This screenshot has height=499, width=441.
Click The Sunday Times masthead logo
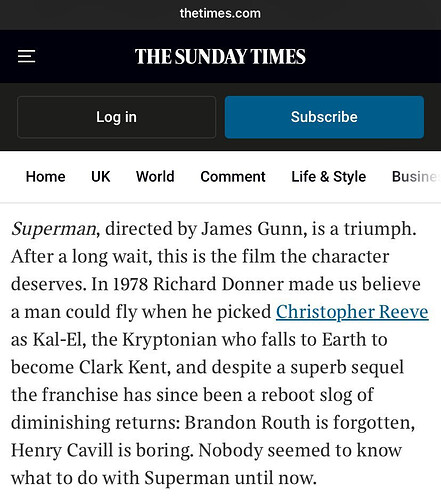220,56
